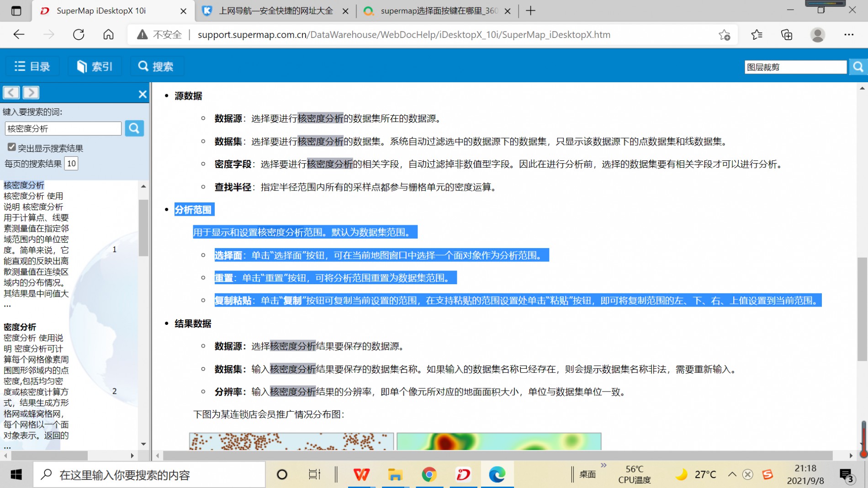Click the results-per-page field showing 10

point(71,164)
